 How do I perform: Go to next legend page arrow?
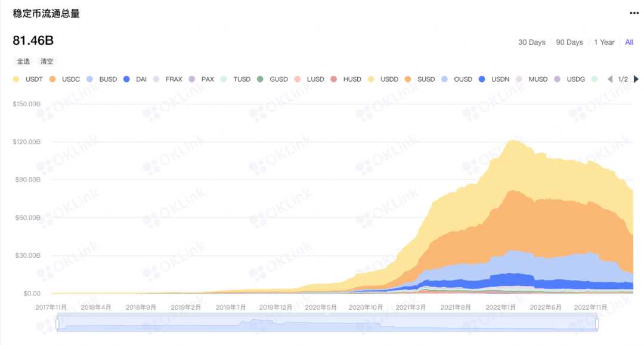click(x=636, y=79)
